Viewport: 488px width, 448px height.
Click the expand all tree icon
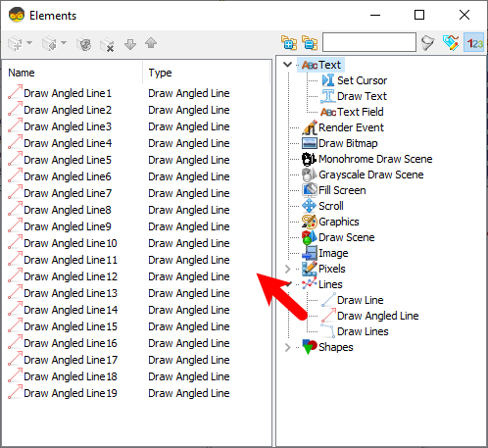[x=289, y=43]
